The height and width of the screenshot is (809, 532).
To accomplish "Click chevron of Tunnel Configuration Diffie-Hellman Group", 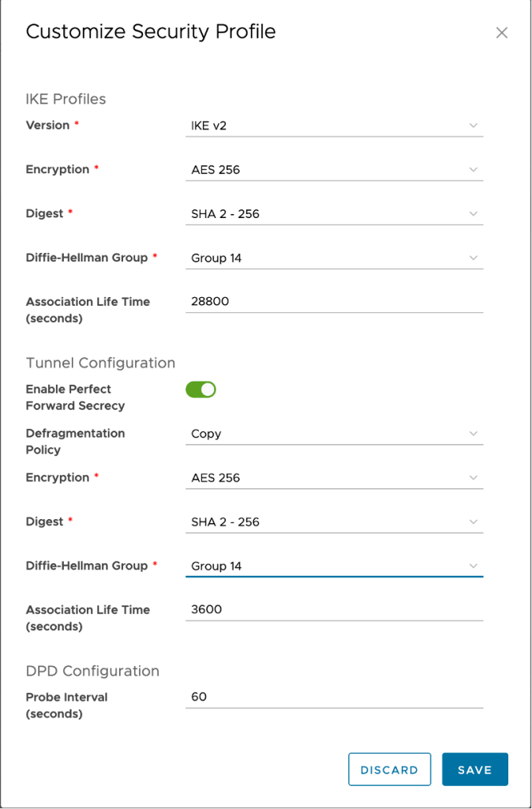I will tap(473, 566).
